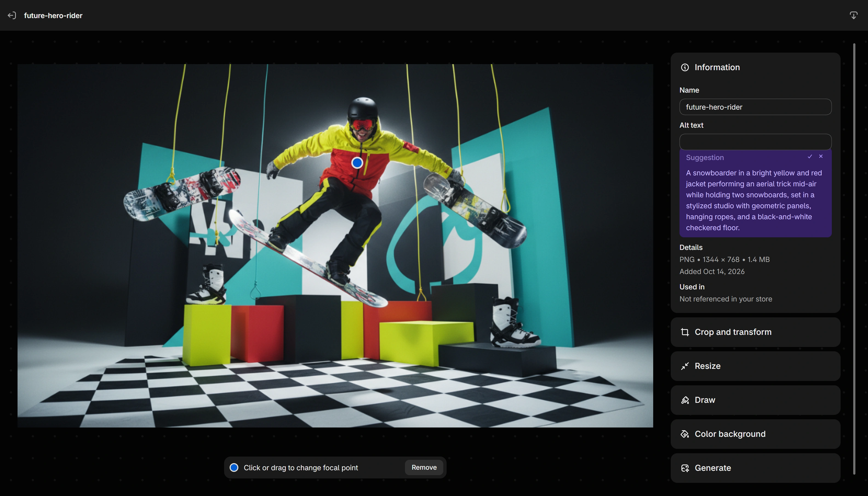
Task: Click the right panel vertical scrollbar
Action: (x=854, y=259)
